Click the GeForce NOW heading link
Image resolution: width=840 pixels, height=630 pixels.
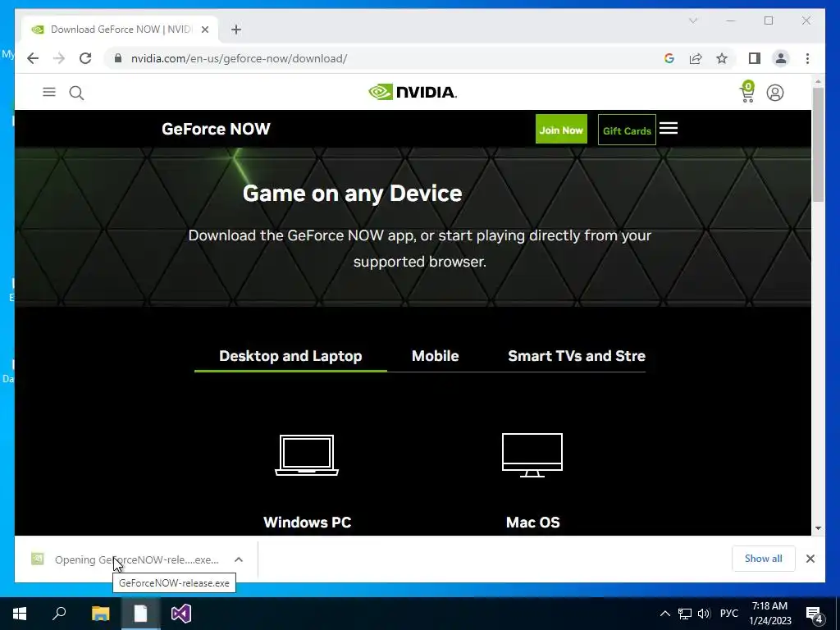(x=216, y=129)
